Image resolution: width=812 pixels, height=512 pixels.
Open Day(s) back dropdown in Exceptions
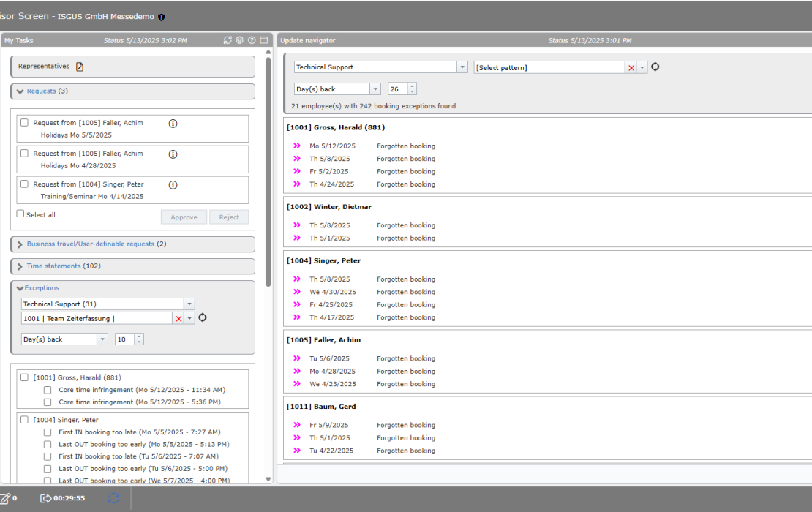click(102, 339)
